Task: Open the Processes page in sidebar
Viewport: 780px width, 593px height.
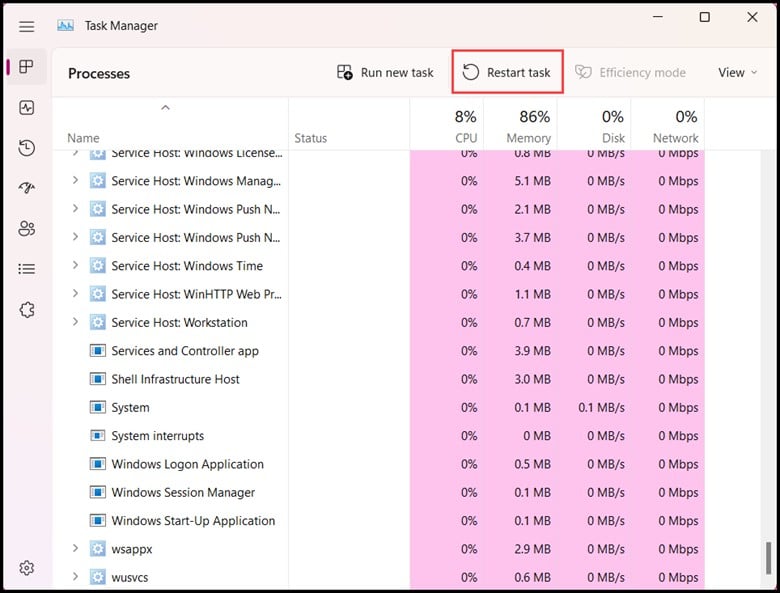Action: point(26,66)
